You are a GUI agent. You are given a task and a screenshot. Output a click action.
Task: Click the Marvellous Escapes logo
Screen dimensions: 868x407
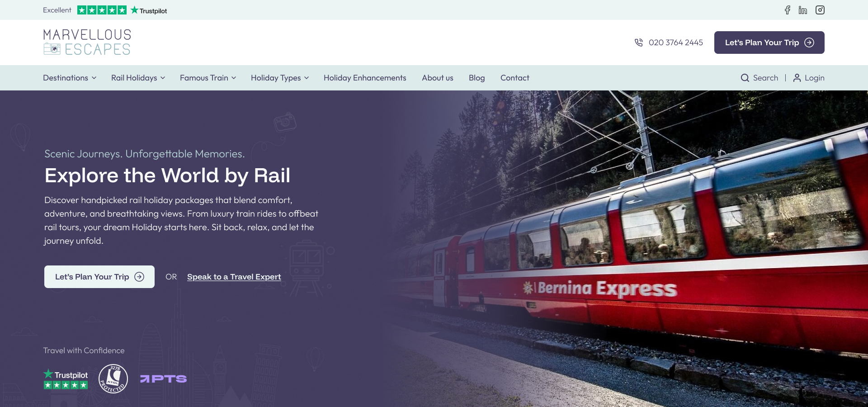[87, 42]
